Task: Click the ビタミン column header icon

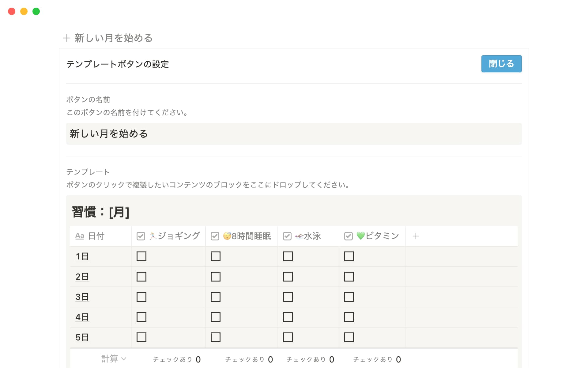Action: tap(349, 236)
